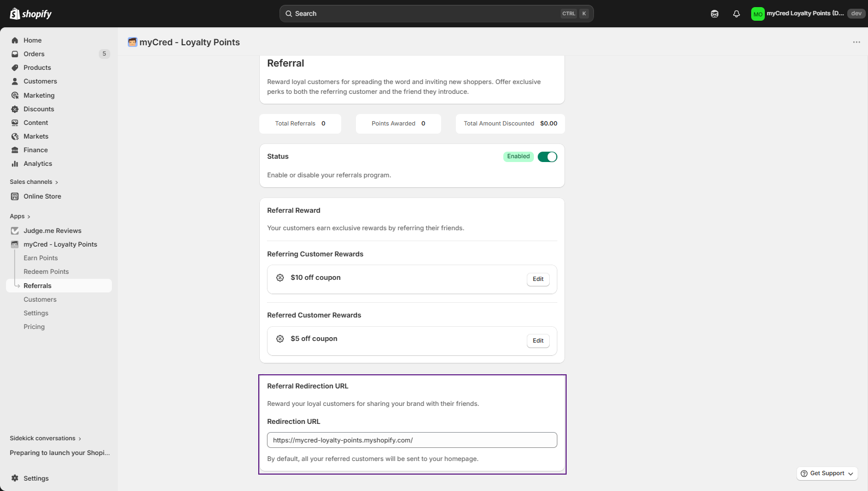Edit the $5 off coupon reward
The width and height of the screenshot is (868, 491).
[538, 341]
